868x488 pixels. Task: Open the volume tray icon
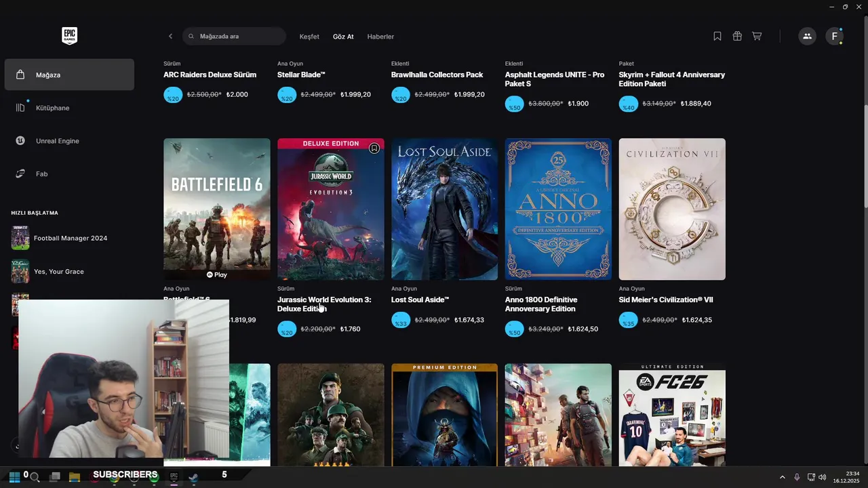[823, 477]
